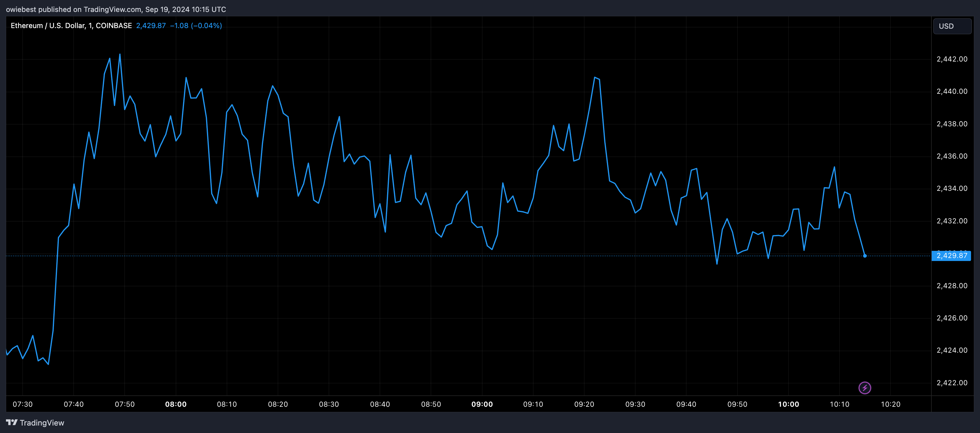Click the 2,436.00 price axis label

952,156
